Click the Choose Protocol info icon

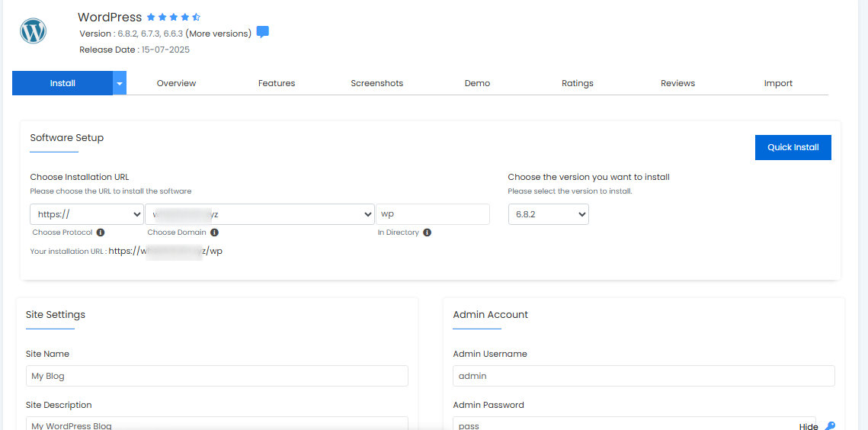point(101,233)
